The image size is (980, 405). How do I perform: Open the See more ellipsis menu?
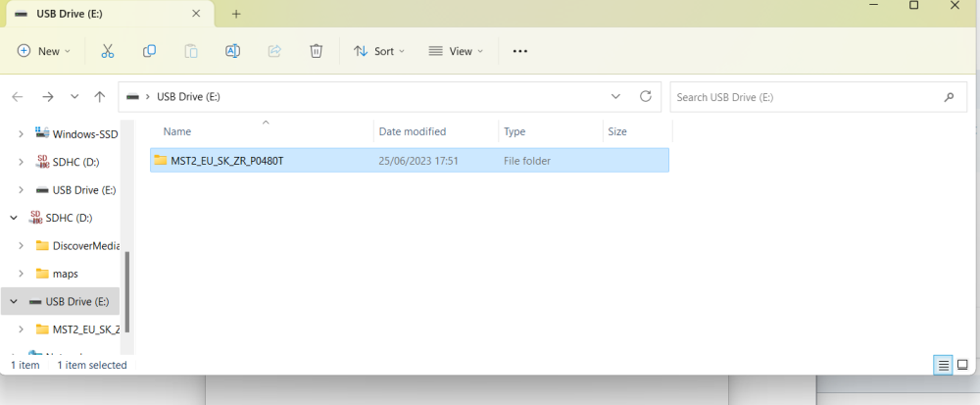520,51
